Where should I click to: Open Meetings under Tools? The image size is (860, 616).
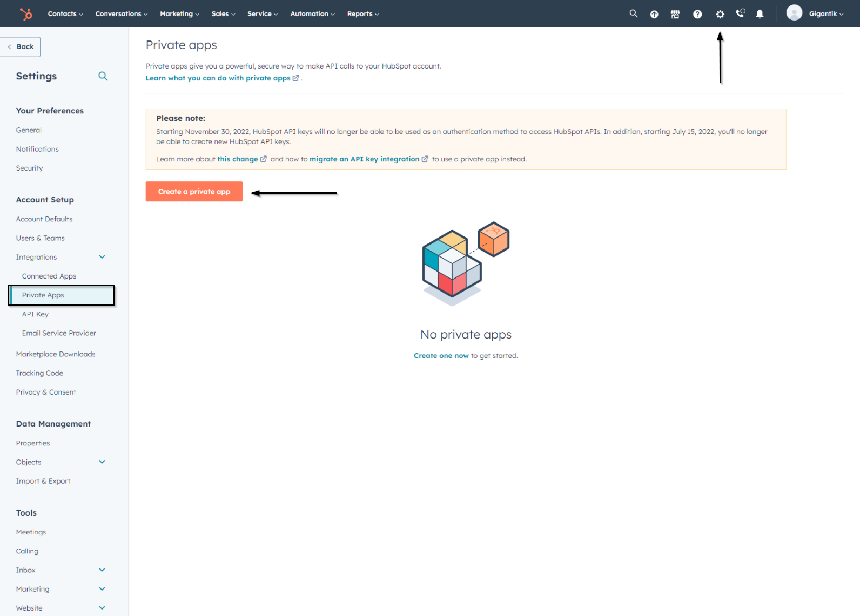coord(31,532)
